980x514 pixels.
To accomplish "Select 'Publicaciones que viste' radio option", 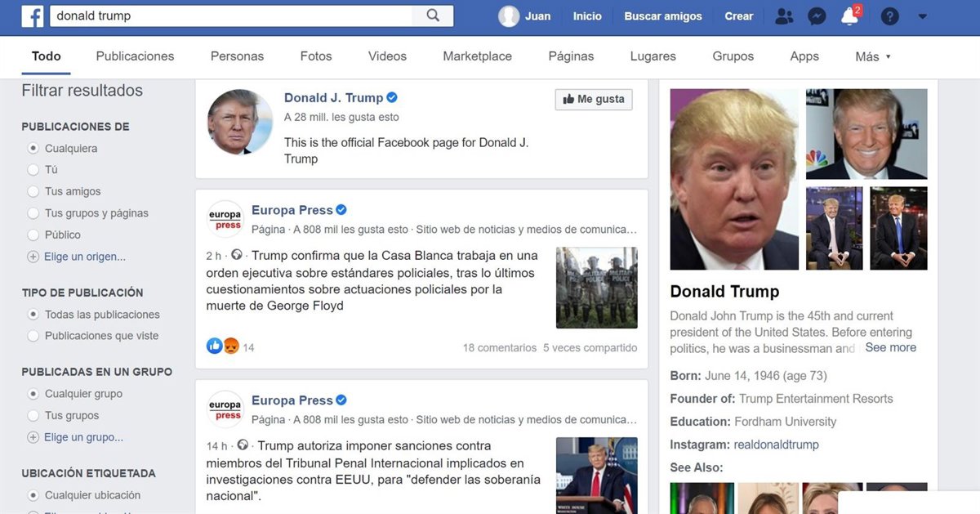I will point(33,336).
